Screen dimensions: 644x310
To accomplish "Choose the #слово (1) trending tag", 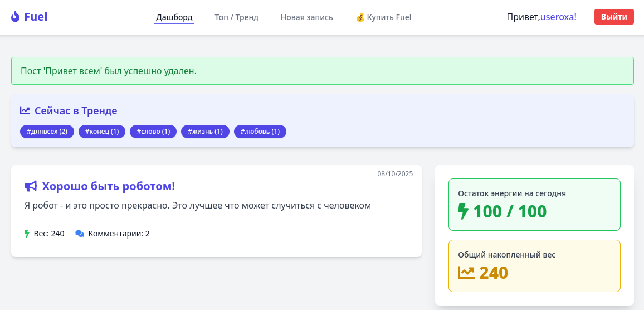I will (x=153, y=132).
